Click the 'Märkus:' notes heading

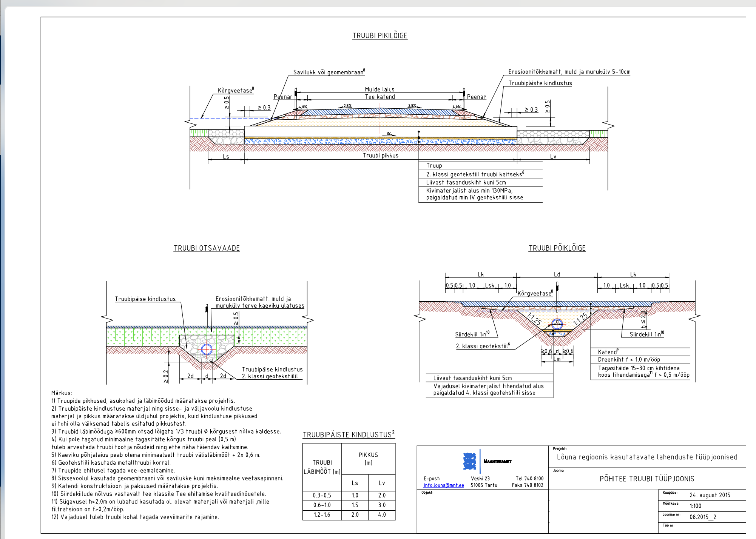pyautogui.click(x=62, y=393)
